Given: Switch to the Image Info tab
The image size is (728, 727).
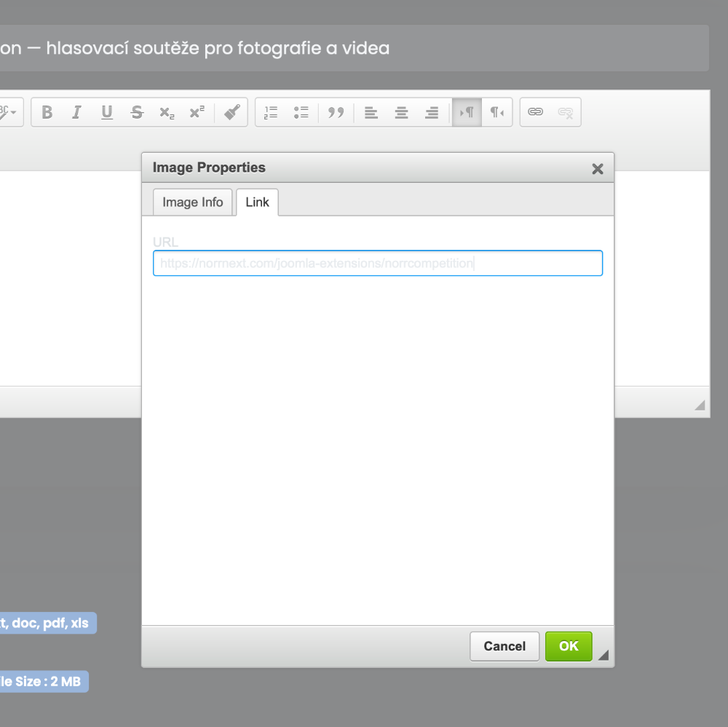Looking at the screenshot, I should coord(192,203).
